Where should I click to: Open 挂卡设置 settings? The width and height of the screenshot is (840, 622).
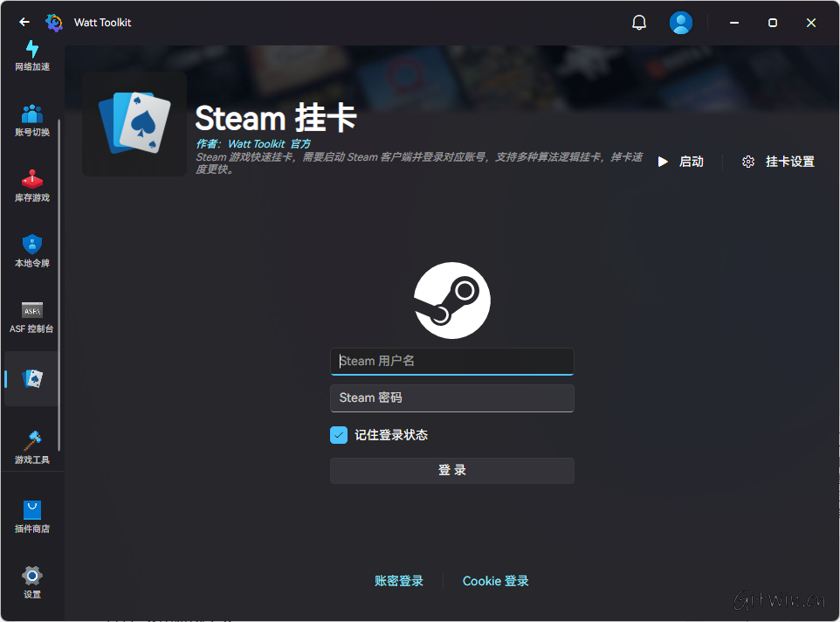click(778, 162)
